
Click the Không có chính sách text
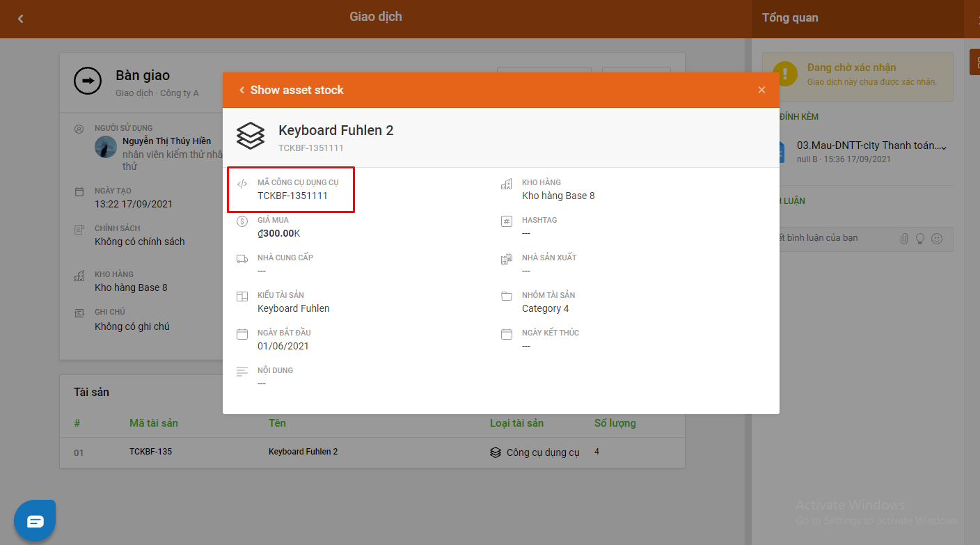(x=140, y=242)
